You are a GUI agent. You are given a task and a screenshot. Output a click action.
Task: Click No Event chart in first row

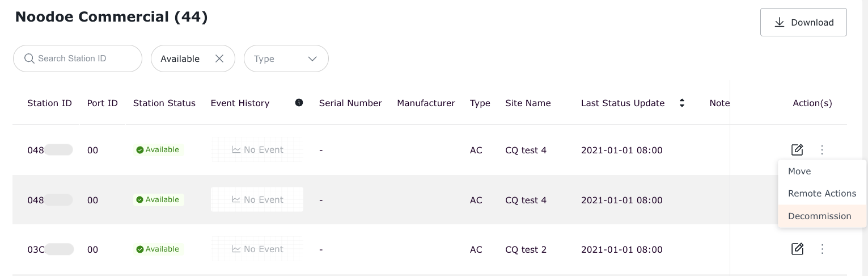[257, 150]
